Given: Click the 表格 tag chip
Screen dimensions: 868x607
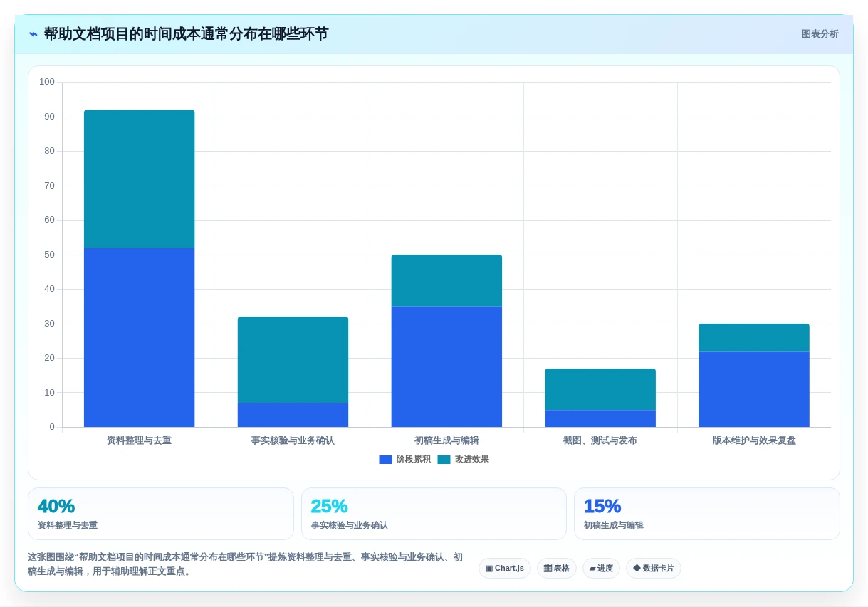Looking at the screenshot, I should tap(557, 568).
